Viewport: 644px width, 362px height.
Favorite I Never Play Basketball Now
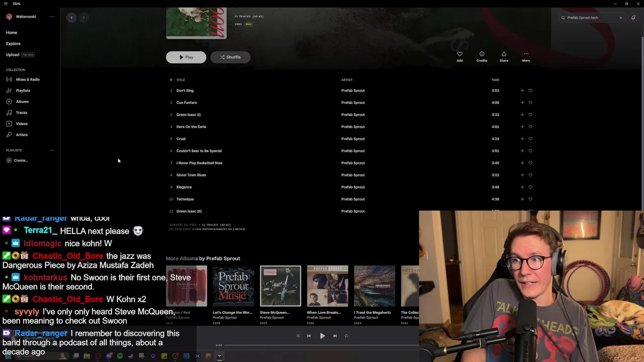pyautogui.click(x=530, y=163)
